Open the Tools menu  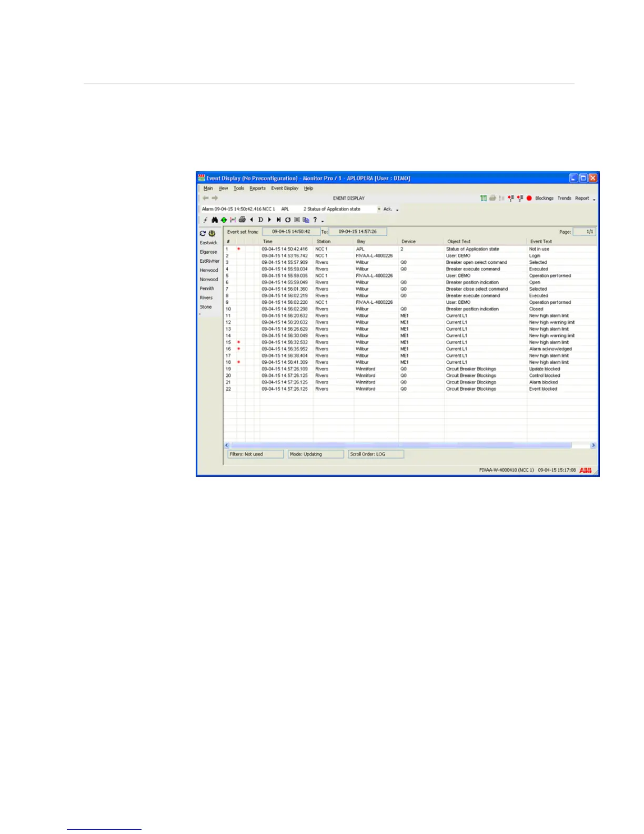click(239, 188)
